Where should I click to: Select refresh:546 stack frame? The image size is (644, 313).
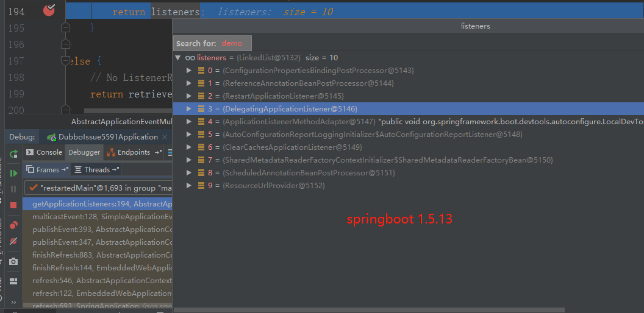[x=98, y=281]
